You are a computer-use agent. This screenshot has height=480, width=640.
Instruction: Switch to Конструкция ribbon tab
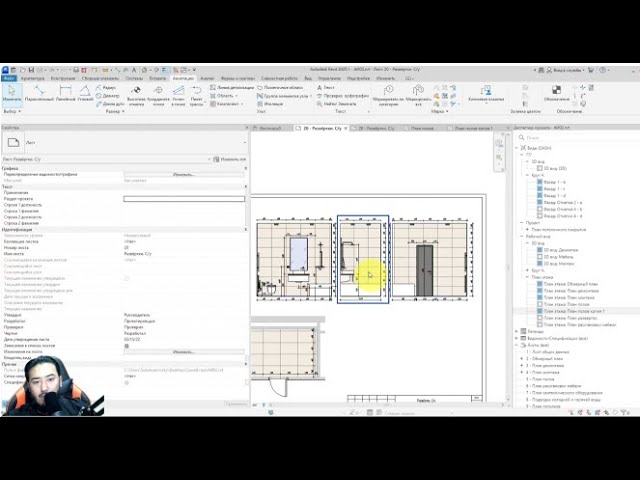click(63, 78)
